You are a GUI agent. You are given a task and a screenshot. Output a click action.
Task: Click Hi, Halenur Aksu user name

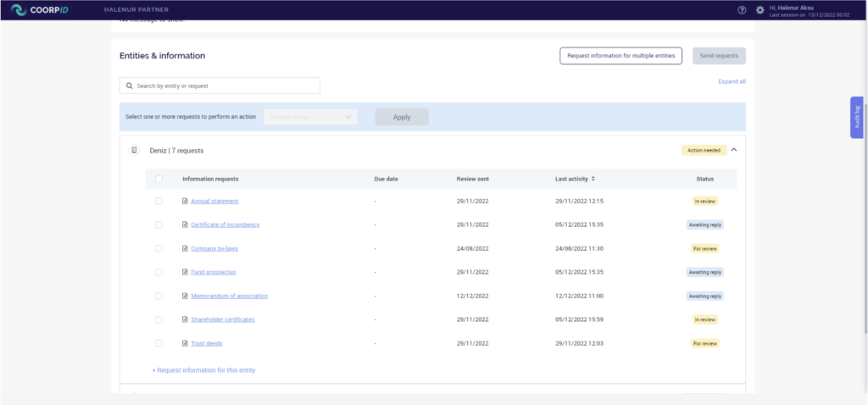(x=792, y=8)
